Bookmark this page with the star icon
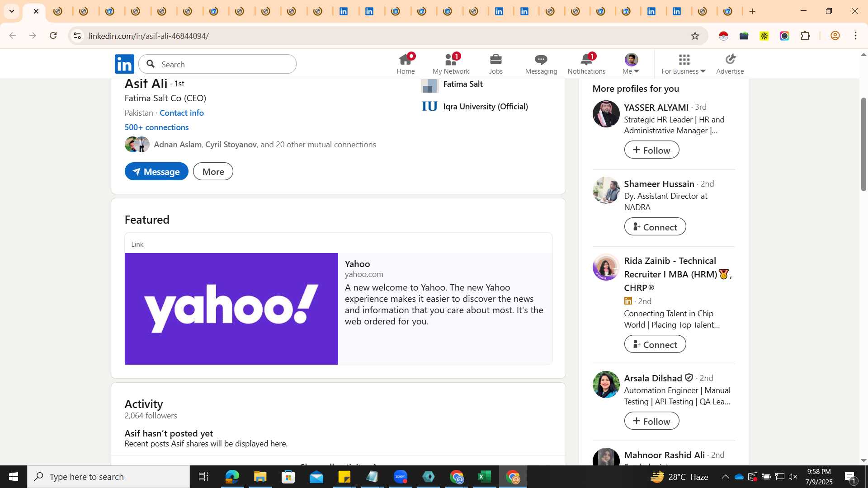Viewport: 868px width, 488px height. pos(695,36)
